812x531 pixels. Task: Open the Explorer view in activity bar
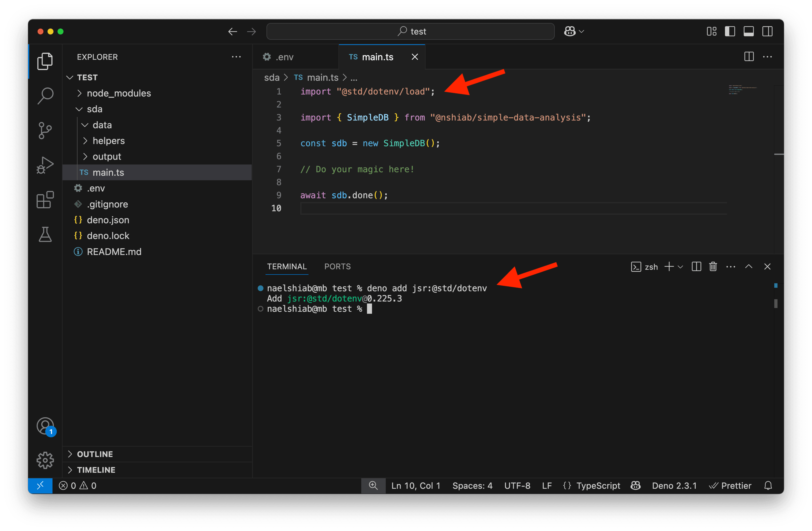(x=45, y=61)
